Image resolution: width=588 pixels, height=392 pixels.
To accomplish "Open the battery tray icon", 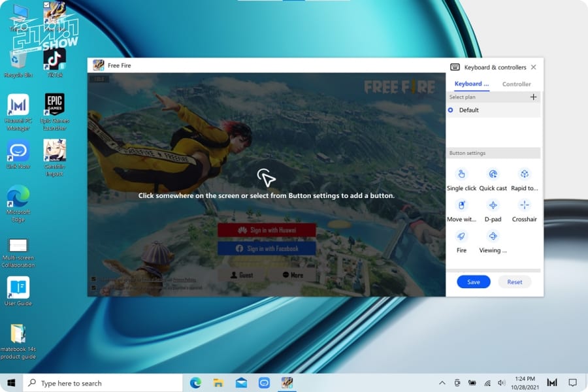I will pyautogui.click(x=472, y=383).
